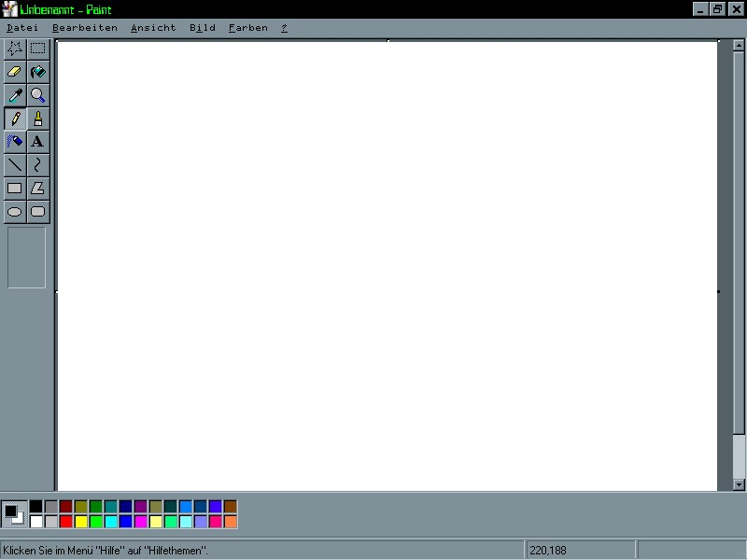Select the Free-Form Select tool
Screen dimensions: 747x560
coord(15,49)
